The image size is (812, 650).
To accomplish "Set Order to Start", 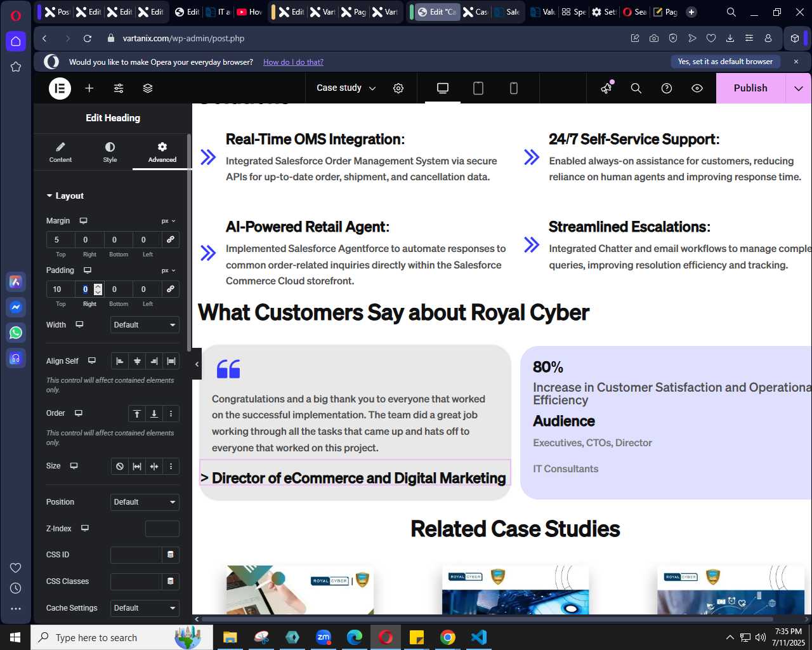I will 137,414.
